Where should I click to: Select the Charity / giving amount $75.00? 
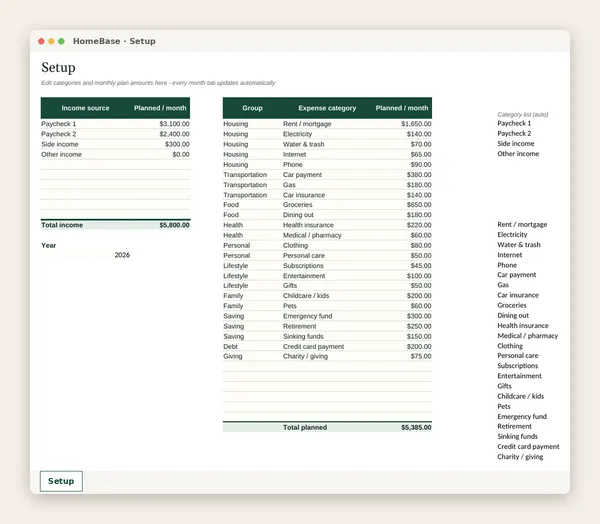[x=421, y=356]
